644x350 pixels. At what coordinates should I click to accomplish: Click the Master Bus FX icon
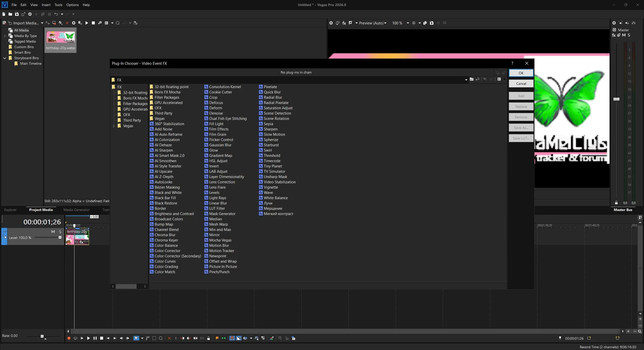coord(614,35)
